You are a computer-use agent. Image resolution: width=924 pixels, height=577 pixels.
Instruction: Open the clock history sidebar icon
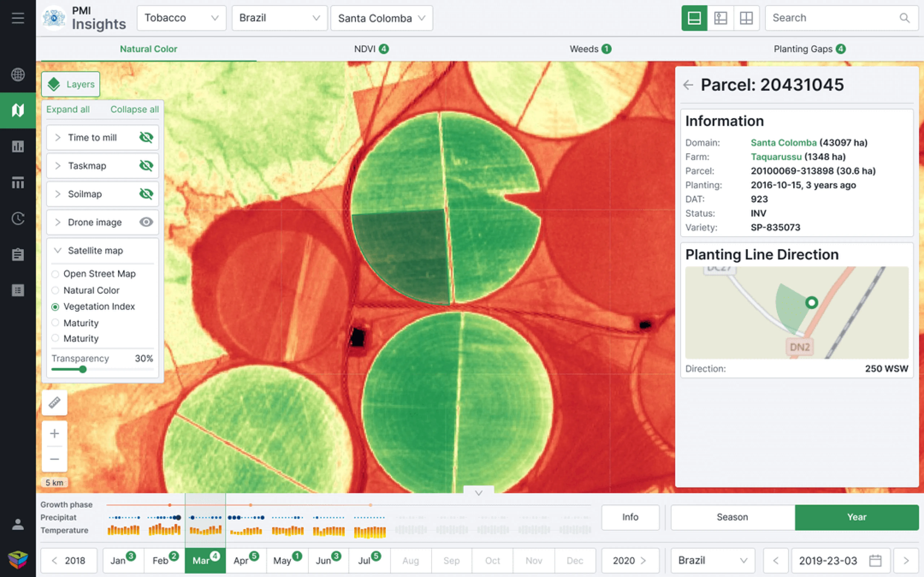click(x=18, y=218)
